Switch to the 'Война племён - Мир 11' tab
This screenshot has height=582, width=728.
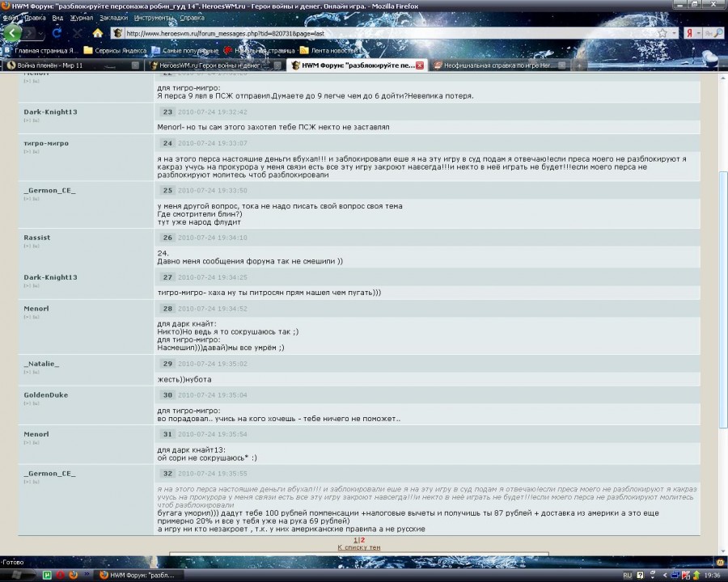click(x=73, y=65)
